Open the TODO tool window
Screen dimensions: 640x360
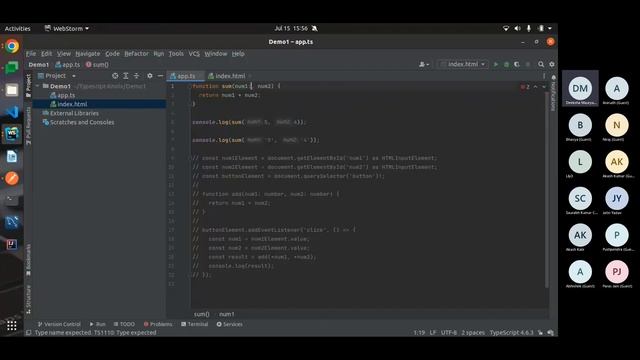click(x=124, y=324)
